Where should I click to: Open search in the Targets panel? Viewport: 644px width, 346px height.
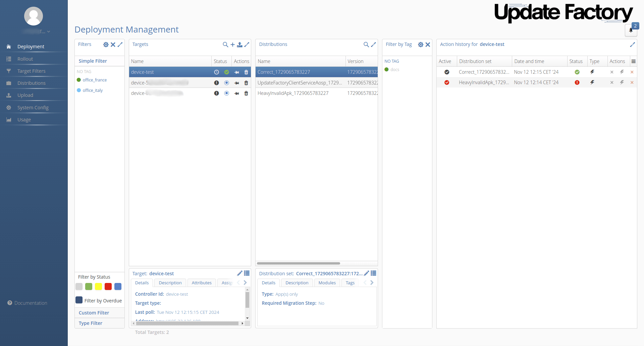[x=225, y=45]
